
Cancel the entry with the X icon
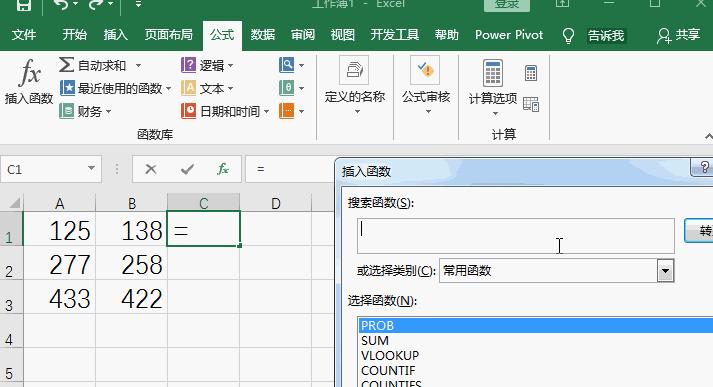pos(151,170)
